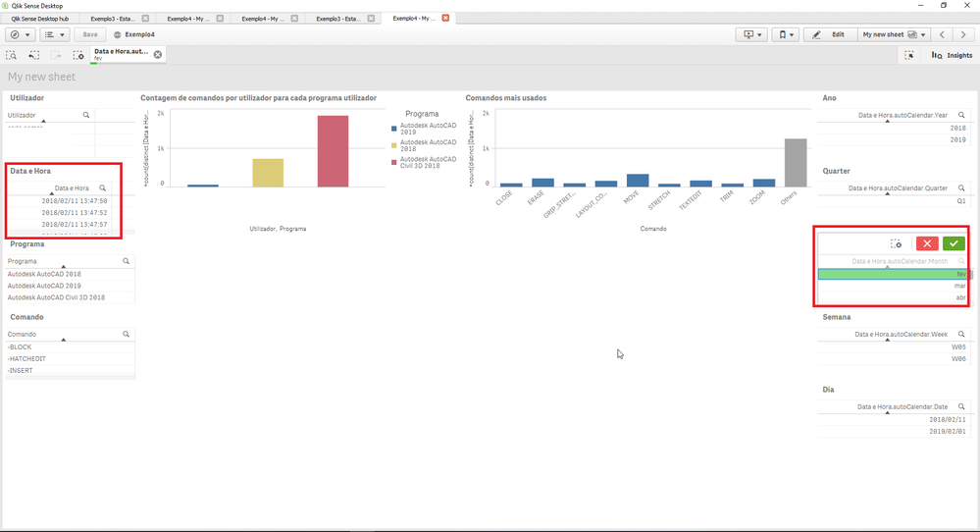The image size is (980, 532).
Task: Open smart search selections tool
Action: (x=11, y=56)
